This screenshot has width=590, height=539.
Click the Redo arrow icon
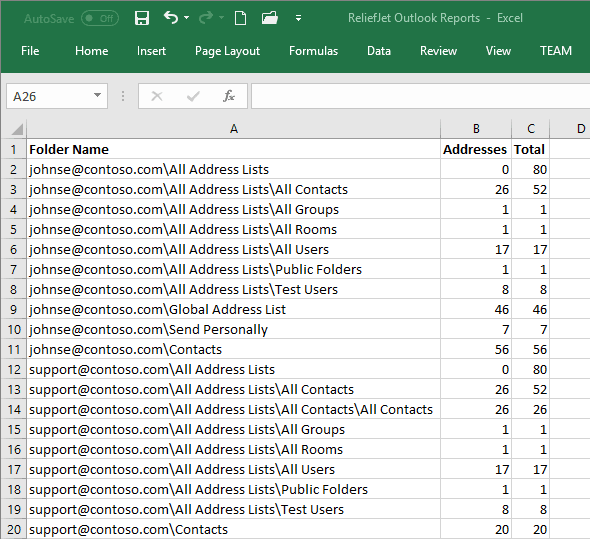click(x=206, y=18)
